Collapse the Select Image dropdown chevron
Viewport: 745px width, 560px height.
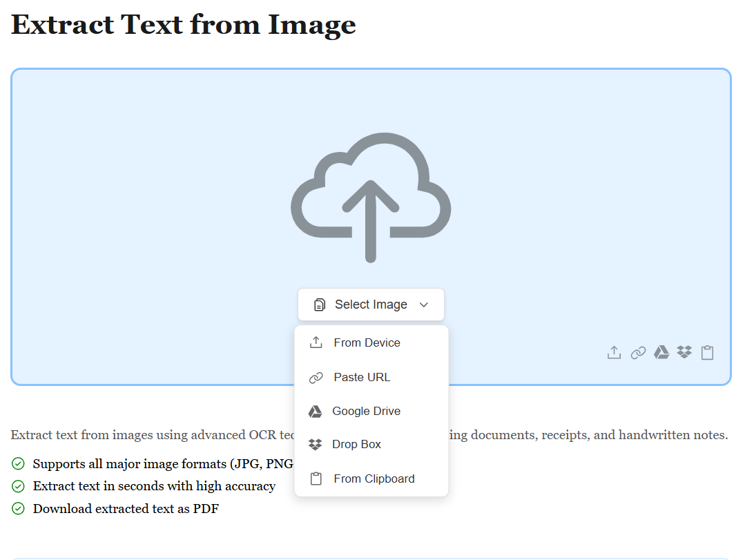[424, 305]
